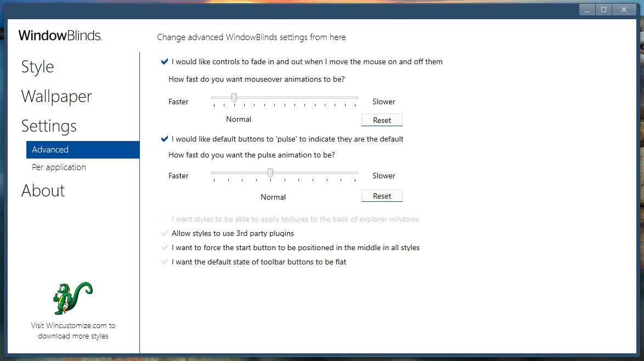Viewport: 644px width, 361px height.
Task: Open the Wallpaper section
Action: click(x=57, y=97)
